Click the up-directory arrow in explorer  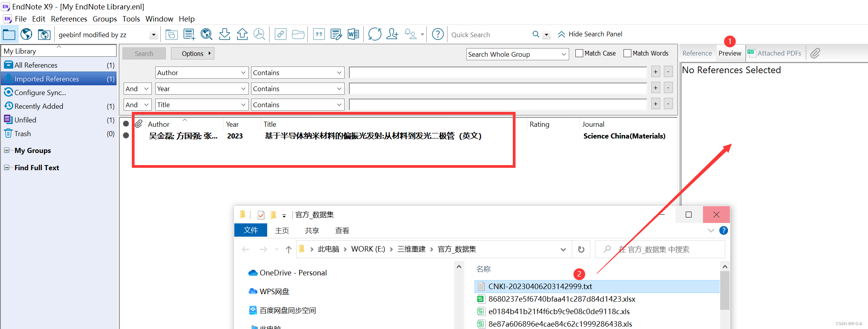pyautogui.click(x=289, y=250)
